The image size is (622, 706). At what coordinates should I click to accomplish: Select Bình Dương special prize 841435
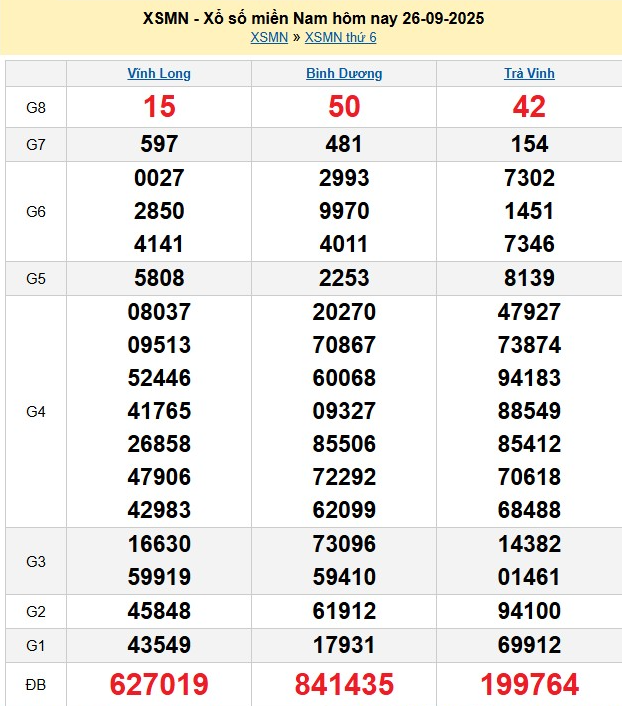pyautogui.click(x=344, y=684)
